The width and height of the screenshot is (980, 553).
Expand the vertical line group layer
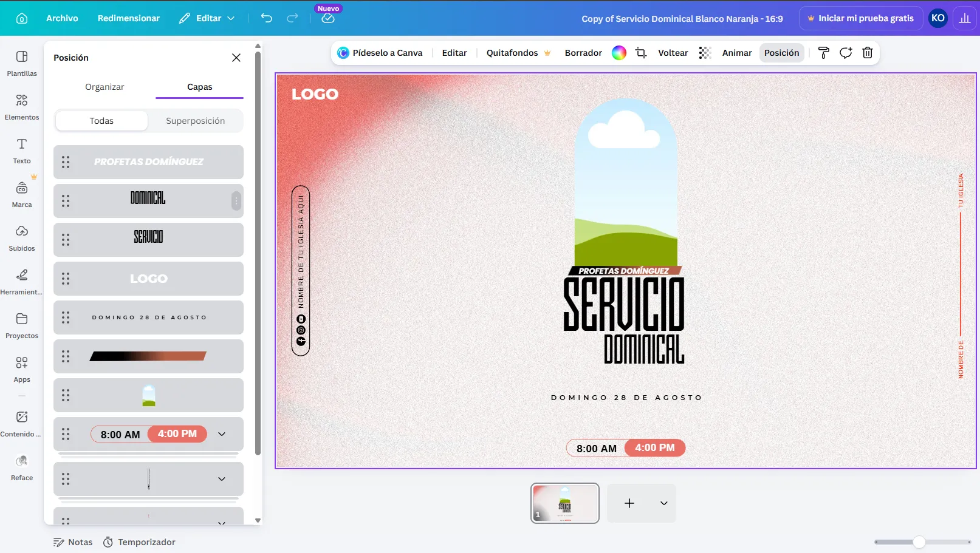tap(222, 479)
